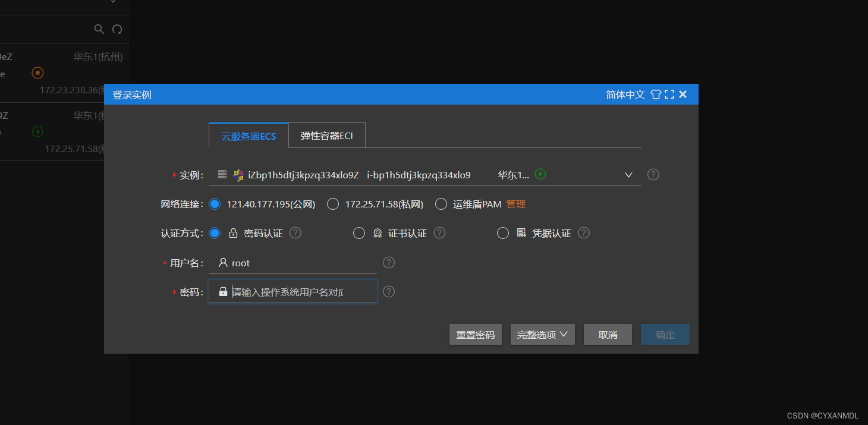
Task: Choose 密码认证 authentication radio
Action: coord(215,233)
